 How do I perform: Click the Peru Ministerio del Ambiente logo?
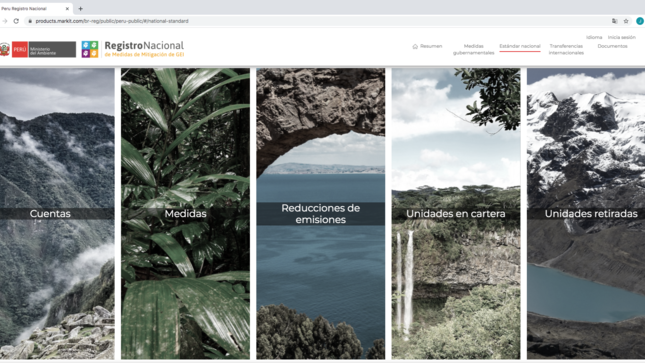[38, 49]
